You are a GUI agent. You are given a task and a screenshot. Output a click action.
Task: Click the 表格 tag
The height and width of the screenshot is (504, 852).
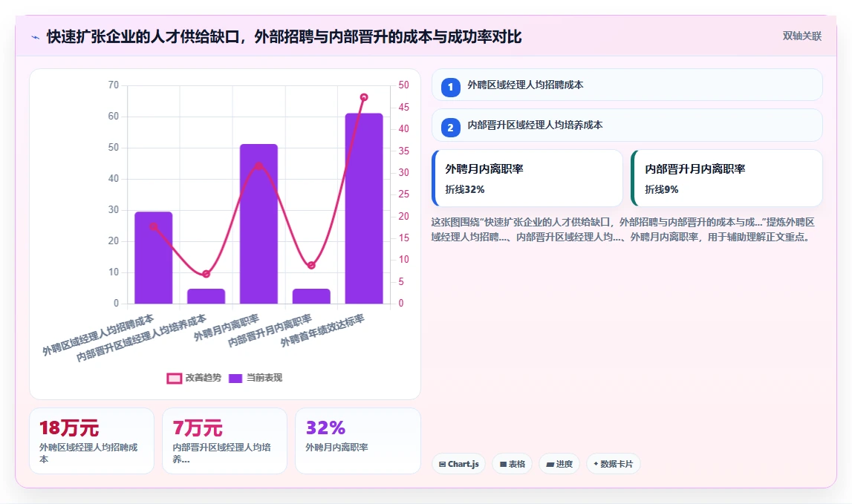tap(512, 464)
